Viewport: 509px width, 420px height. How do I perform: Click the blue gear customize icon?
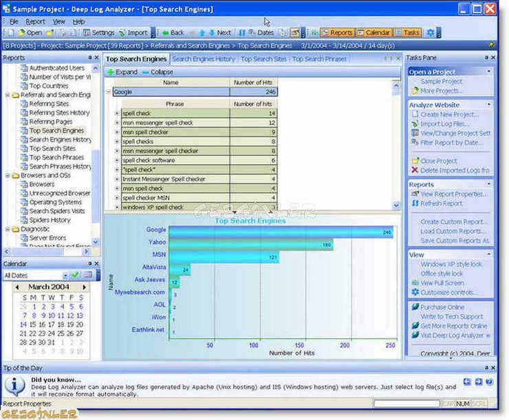(x=431, y=33)
